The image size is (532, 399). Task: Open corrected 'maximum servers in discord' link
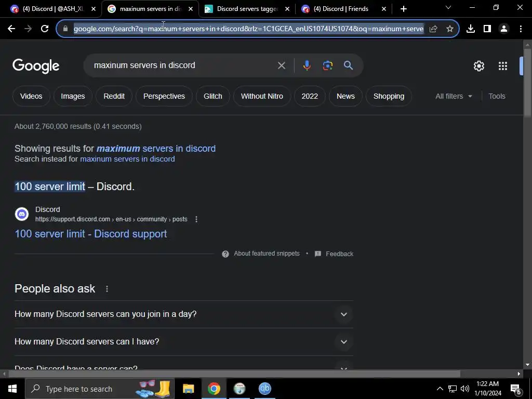coord(156,149)
